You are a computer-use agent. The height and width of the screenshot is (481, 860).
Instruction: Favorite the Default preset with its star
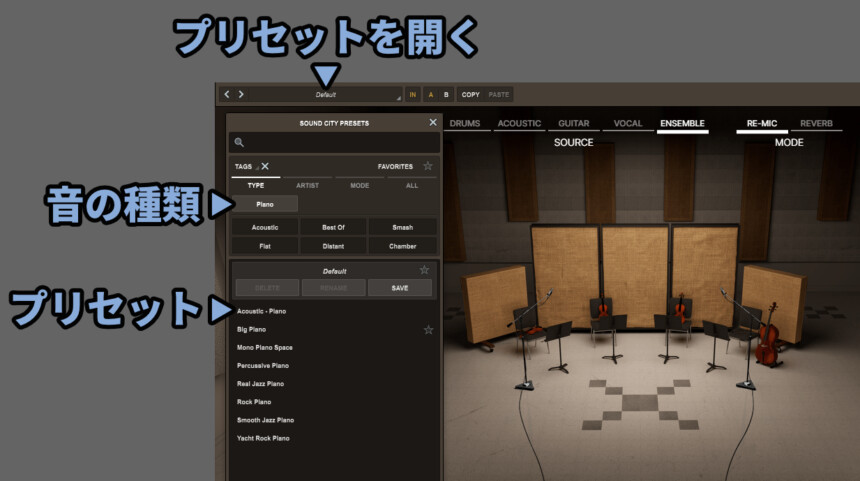tap(424, 270)
